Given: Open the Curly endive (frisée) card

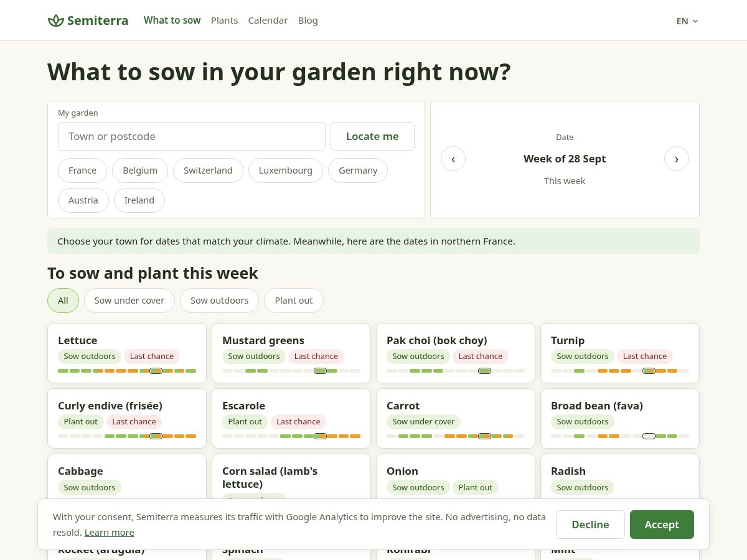Looking at the screenshot, I should (127, 418).
